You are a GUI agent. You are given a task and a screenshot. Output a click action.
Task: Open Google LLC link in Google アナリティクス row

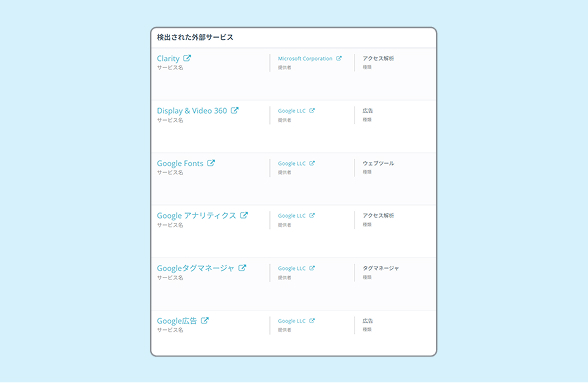[292, 216]
